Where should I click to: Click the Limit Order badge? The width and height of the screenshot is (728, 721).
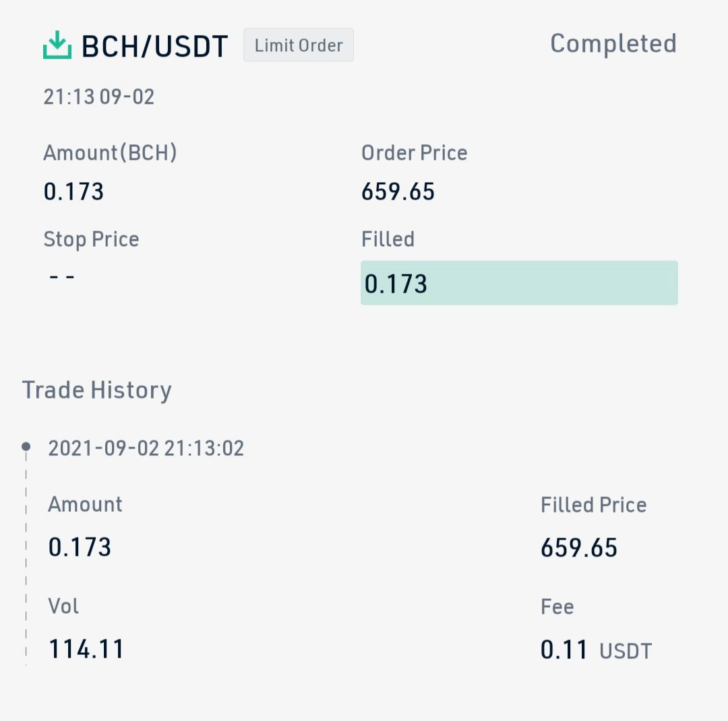coord(299,45)
